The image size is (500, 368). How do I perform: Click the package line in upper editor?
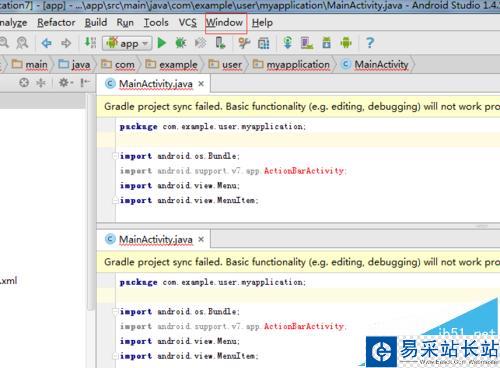point(212,126)
